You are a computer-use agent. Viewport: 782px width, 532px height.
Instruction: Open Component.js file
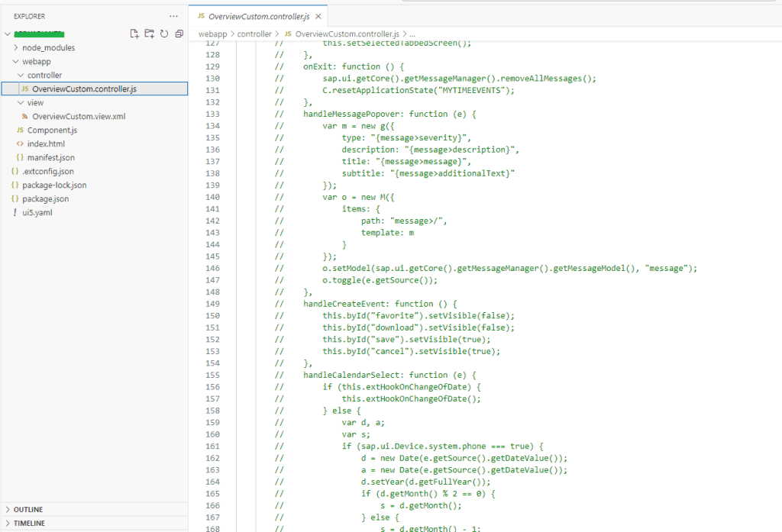(x=95, y=130)
